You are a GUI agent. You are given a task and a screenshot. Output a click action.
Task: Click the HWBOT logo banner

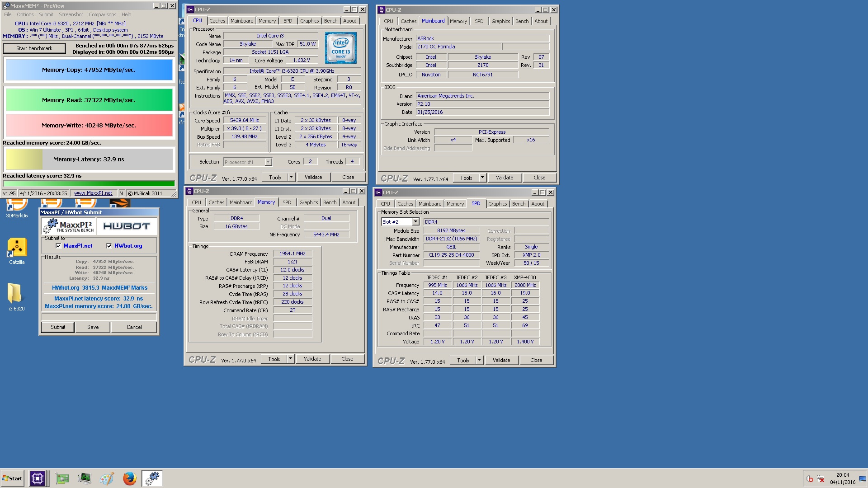tap(127, 226)
